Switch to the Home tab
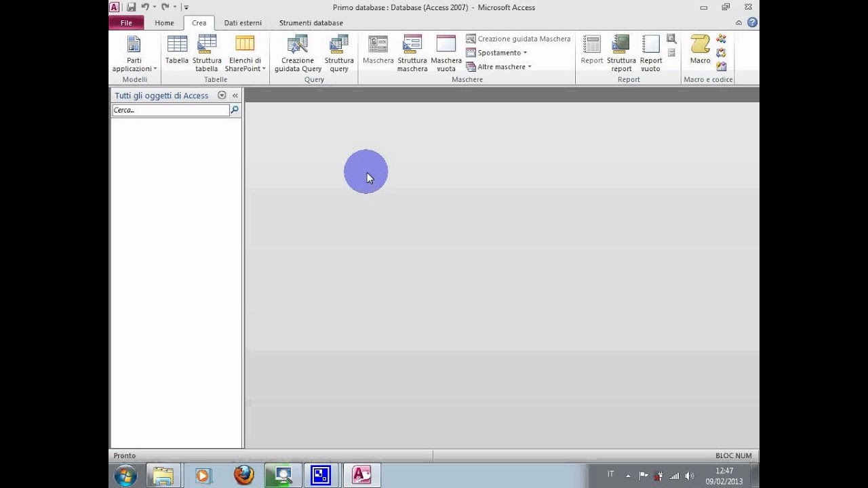The image size is (868, 488). click(164, 23)
